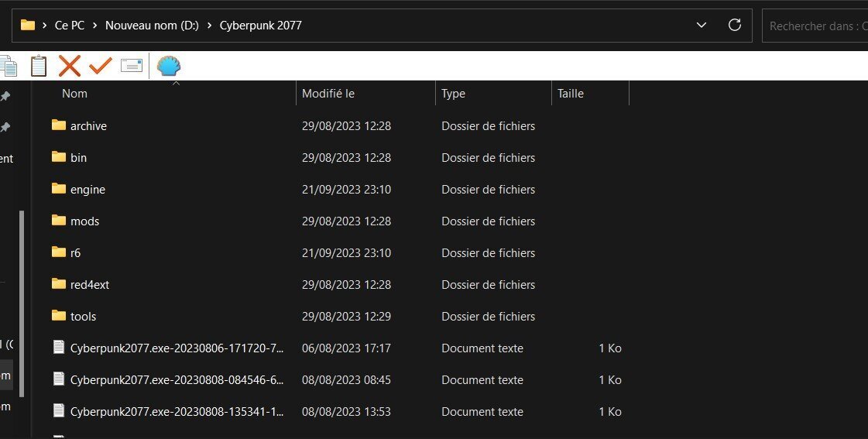Click the Paste clipboard icon

point(39,67)
